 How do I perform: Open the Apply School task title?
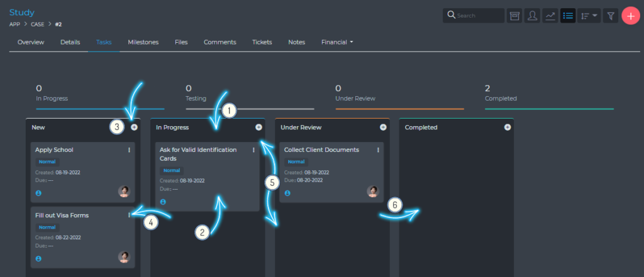(54, 149)
